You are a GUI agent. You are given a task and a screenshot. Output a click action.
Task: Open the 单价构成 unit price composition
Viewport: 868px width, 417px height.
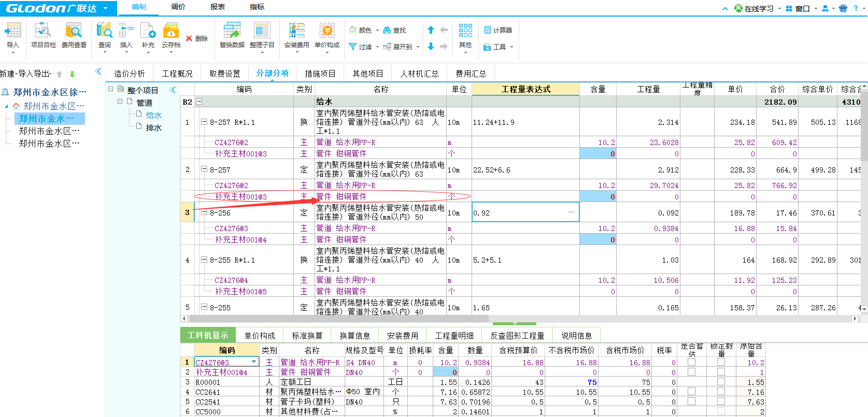327,35
